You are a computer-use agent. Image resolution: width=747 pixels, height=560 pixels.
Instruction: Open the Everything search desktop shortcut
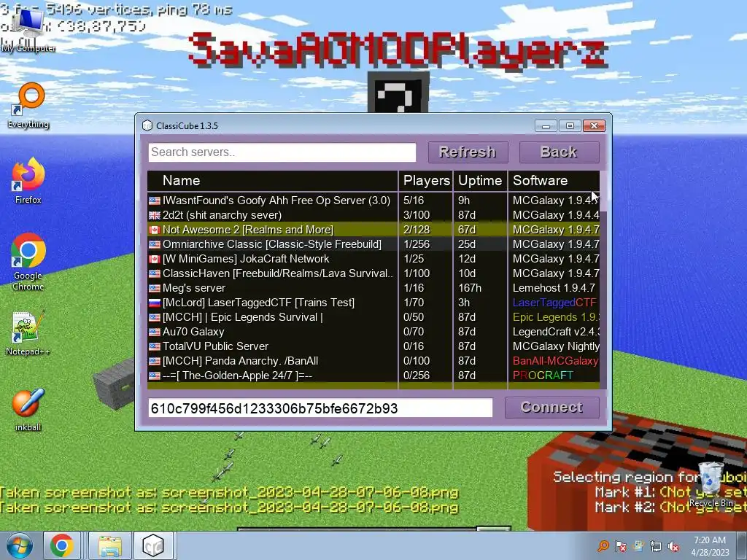click(x=28, y=106)
